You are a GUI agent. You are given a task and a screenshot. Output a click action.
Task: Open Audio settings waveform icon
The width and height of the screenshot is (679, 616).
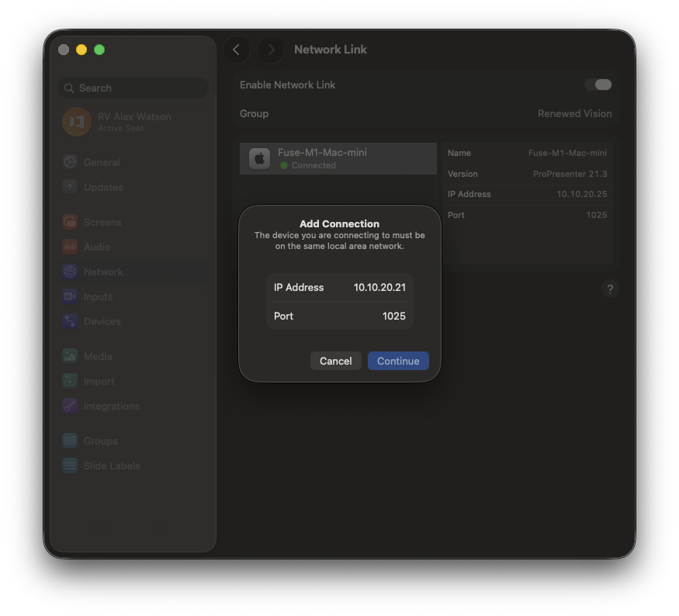tap(70, 247)
